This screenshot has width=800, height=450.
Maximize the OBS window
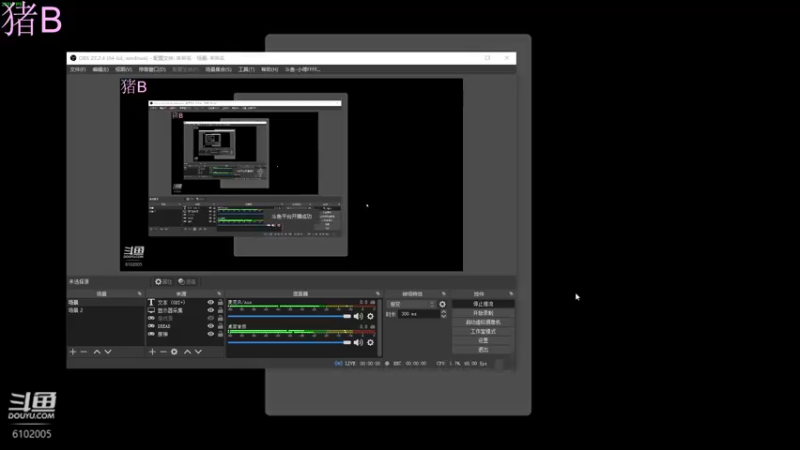pos(487,58)
